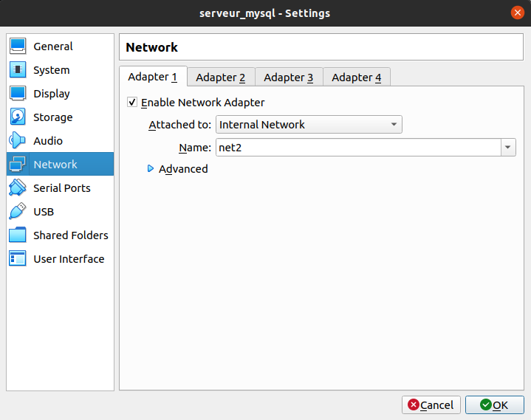Expand the Advanced section
Viewport: 531px width, 420px height.
(151, 169)
